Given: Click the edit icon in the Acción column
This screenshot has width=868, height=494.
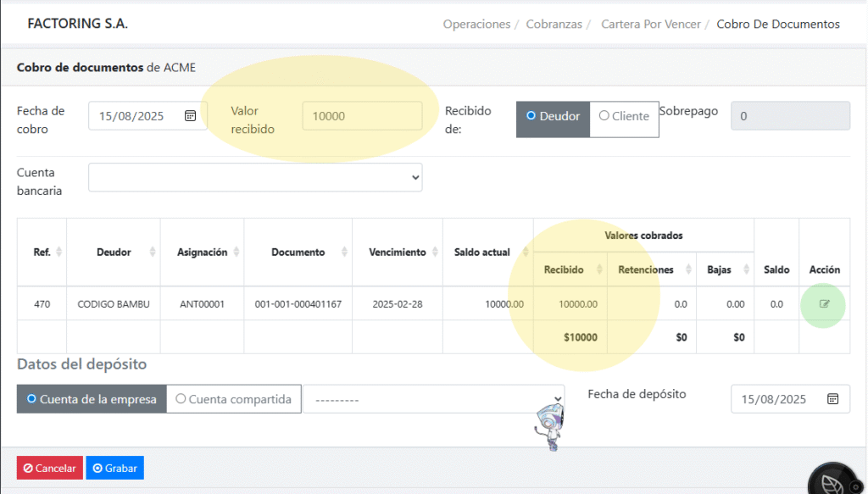Looking at the screenshot, I should point(824,303).
